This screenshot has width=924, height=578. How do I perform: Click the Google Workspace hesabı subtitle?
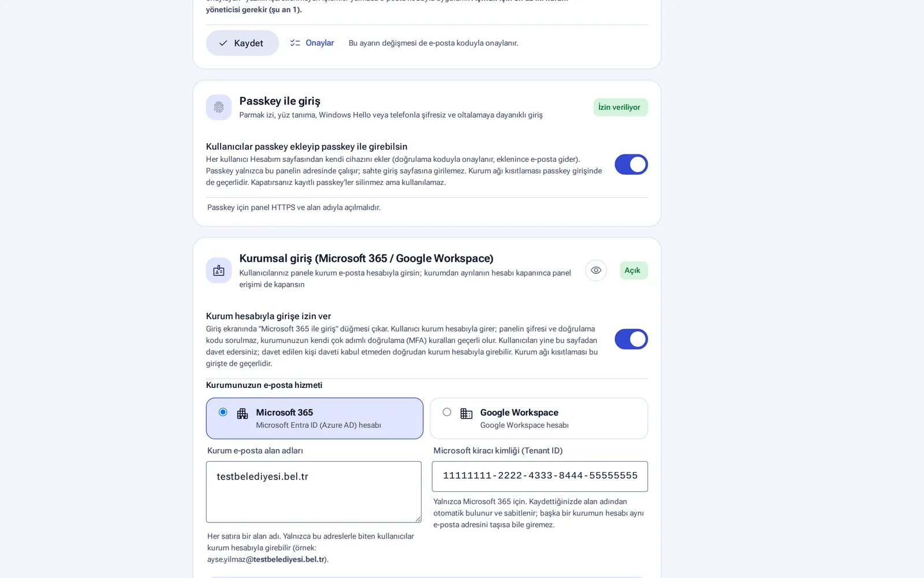524,425
